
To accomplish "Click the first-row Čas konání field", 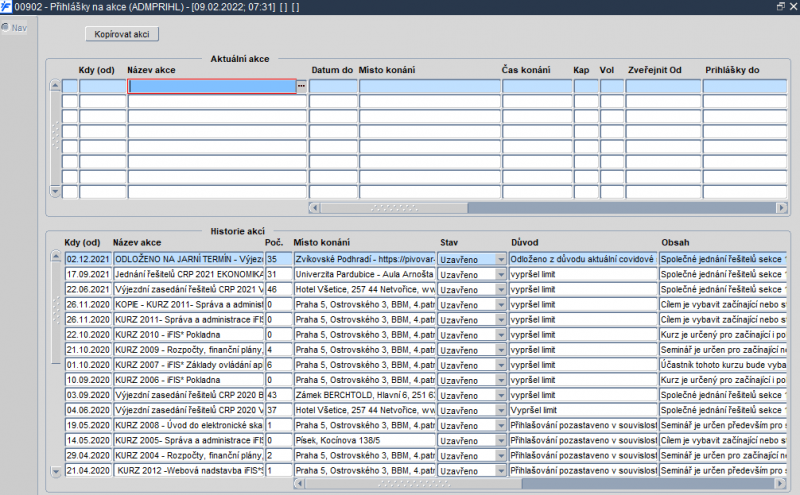I will (x=537, y=86).
